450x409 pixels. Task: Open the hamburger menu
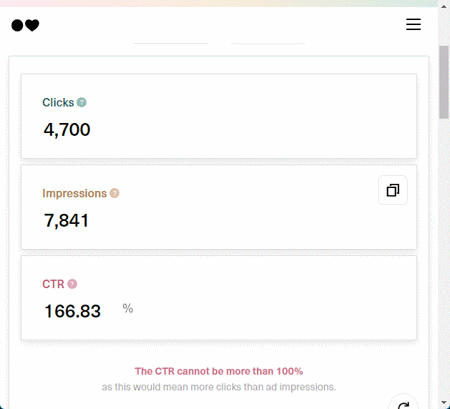pos(413,24)
